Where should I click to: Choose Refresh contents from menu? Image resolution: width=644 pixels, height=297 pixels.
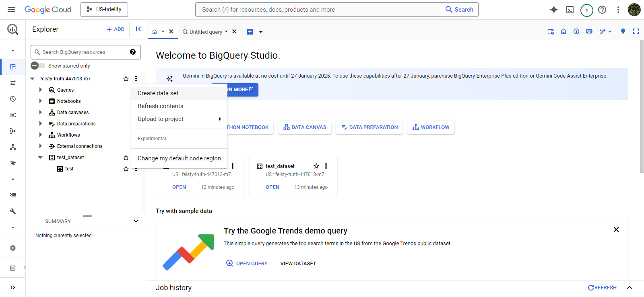160,106
